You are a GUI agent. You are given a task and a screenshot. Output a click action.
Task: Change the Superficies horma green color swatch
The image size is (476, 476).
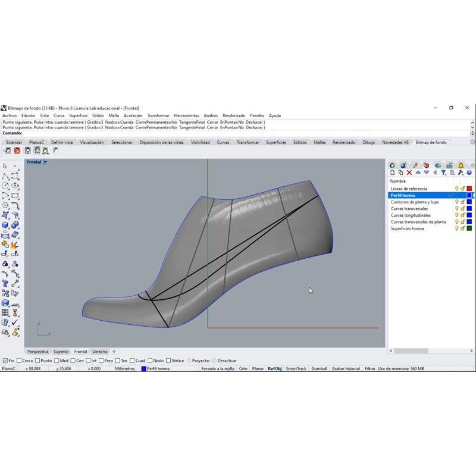pos(469,228)
